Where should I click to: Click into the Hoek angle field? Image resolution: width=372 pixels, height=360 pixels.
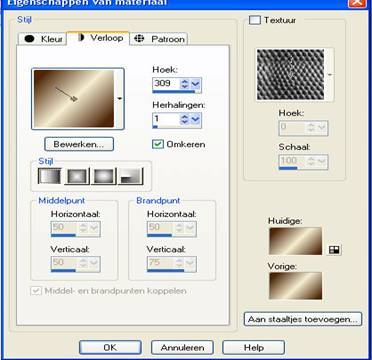[x=166, y=83]
